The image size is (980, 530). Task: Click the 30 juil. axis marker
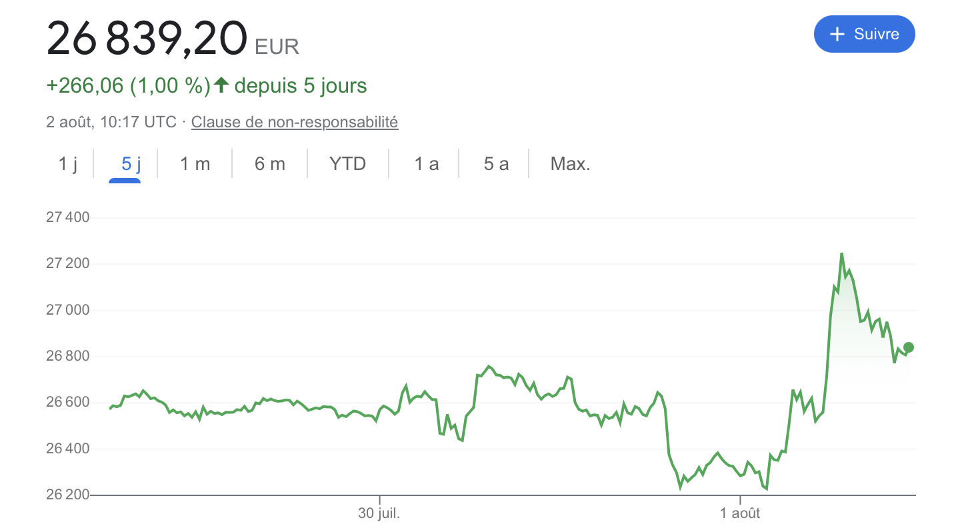pos(379,513)
